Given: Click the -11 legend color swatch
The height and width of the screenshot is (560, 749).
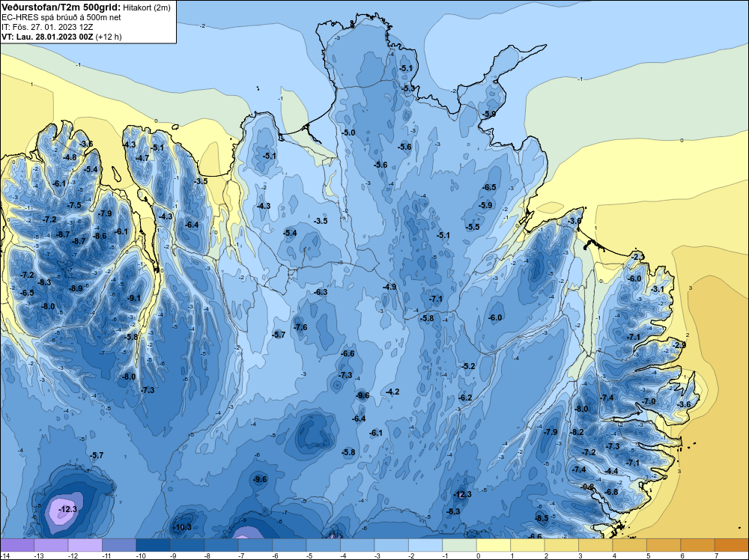Looking at the screenshot, I should click(119, 545).
